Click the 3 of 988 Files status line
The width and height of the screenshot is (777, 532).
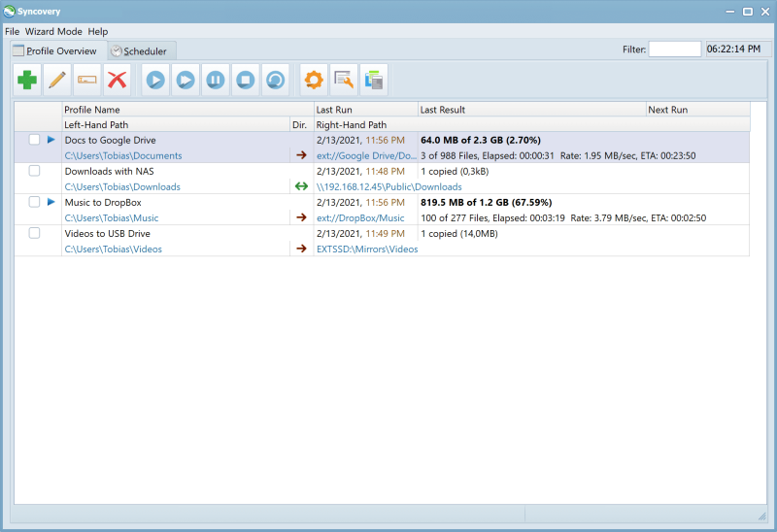[557, 155]
